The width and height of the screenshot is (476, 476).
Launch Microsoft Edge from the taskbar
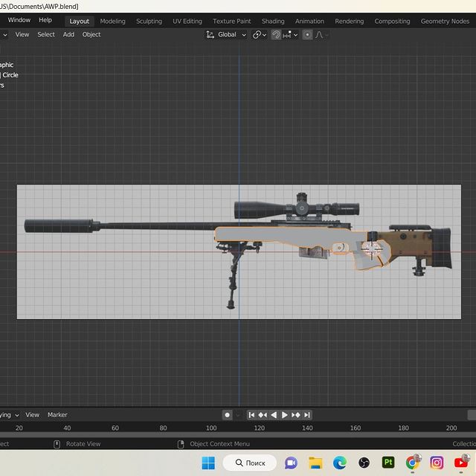[340, 463]
